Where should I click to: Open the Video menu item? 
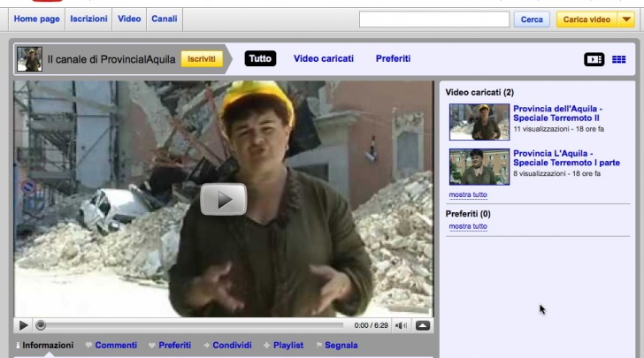[x=129, y=19]
